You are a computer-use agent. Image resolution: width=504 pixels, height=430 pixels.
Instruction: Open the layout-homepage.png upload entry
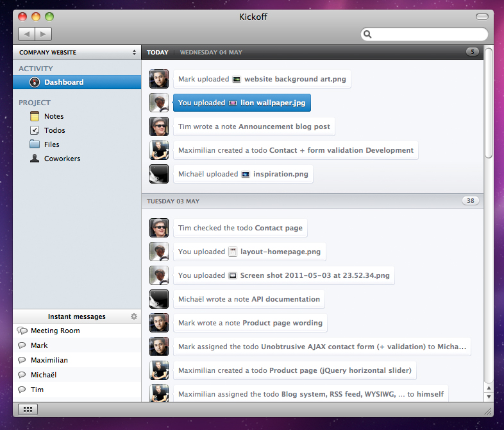(249, 252)
